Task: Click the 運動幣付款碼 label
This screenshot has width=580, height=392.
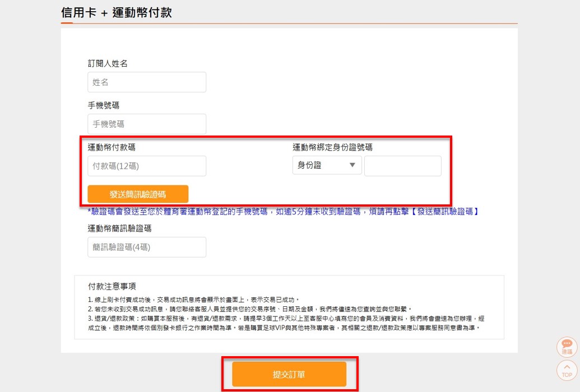Action: [111, 147]
